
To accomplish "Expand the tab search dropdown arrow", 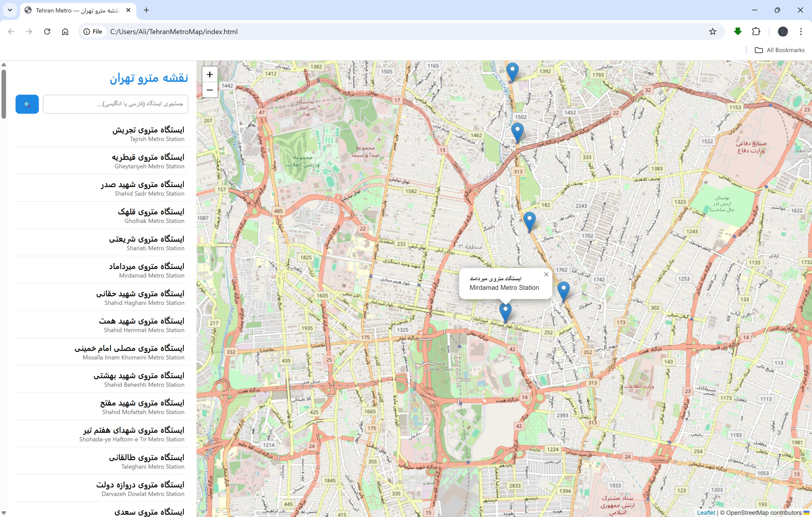I will pyautogui.click(x=10, y=10).
